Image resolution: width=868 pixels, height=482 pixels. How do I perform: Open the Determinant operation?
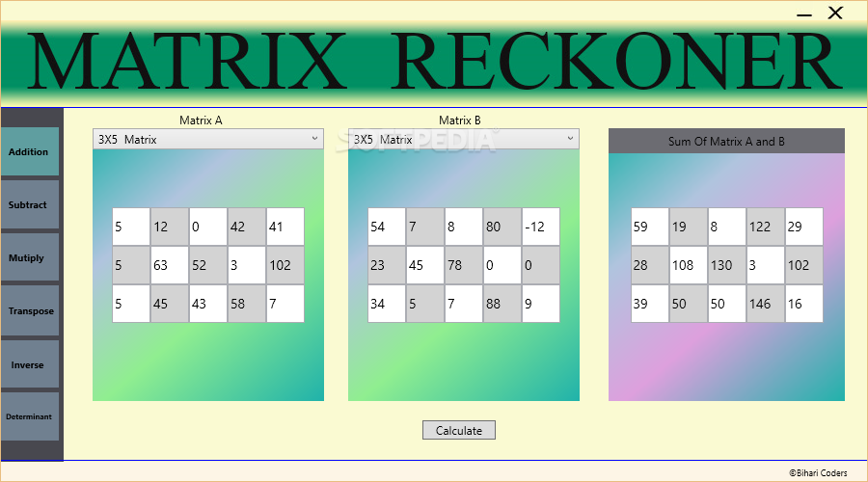30,416
